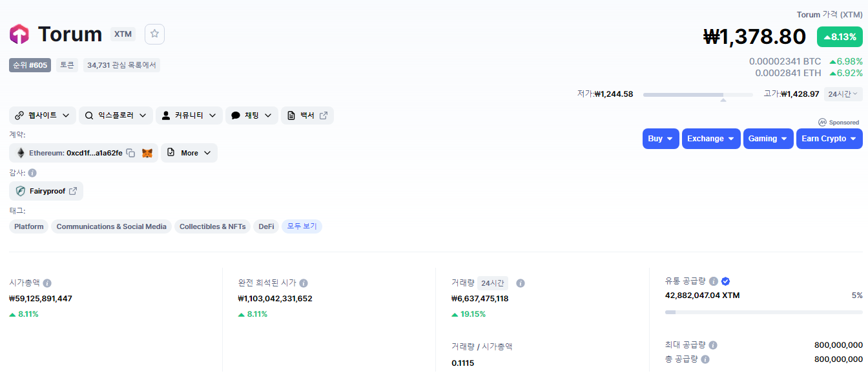
Task: Click the Fairyproof shield icon
Action: [21, 191]
